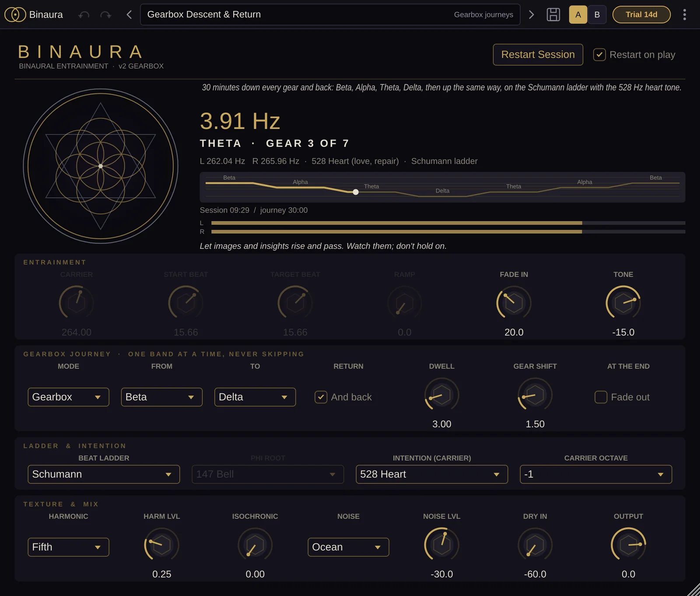Click the Dry In value -60.0
Viewport: 700px width, 596px height.
(x=535, y=574)
